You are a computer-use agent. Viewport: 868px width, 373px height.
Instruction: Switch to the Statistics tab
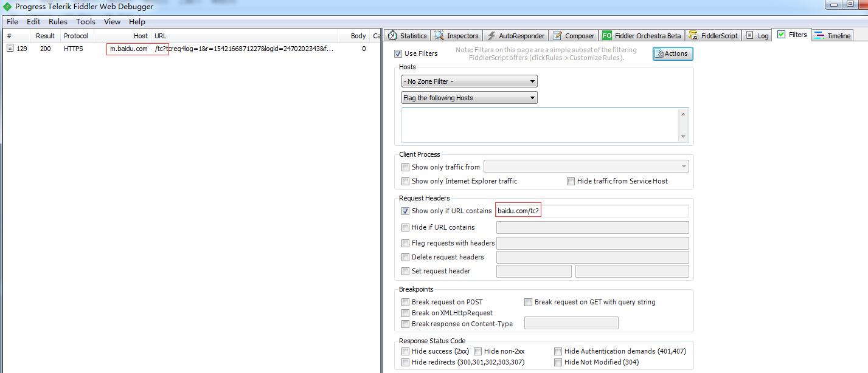[408, 36]
